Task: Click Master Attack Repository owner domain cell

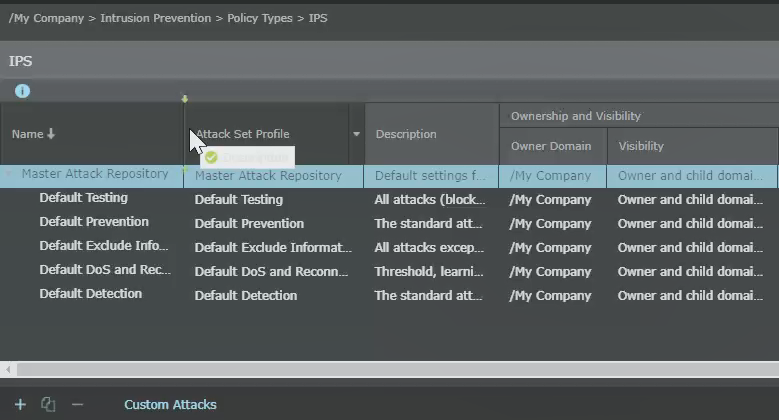Action: (552, 176)
